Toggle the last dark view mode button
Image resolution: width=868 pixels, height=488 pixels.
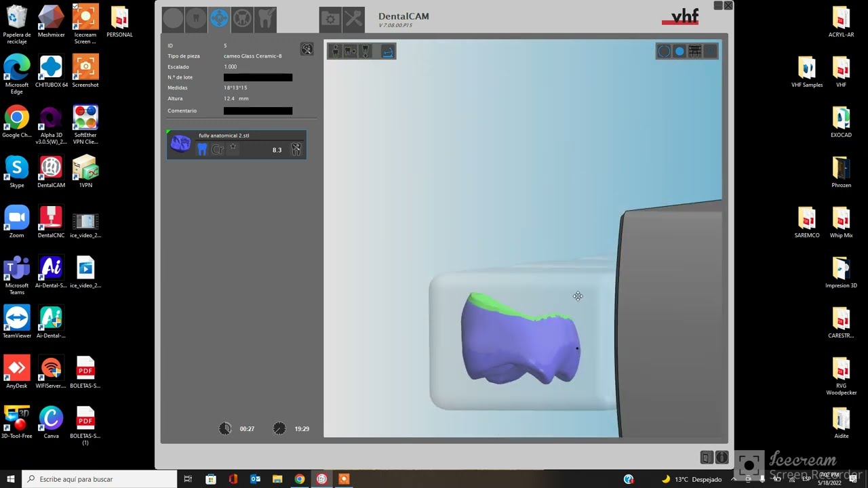click(x=710, y=51)
